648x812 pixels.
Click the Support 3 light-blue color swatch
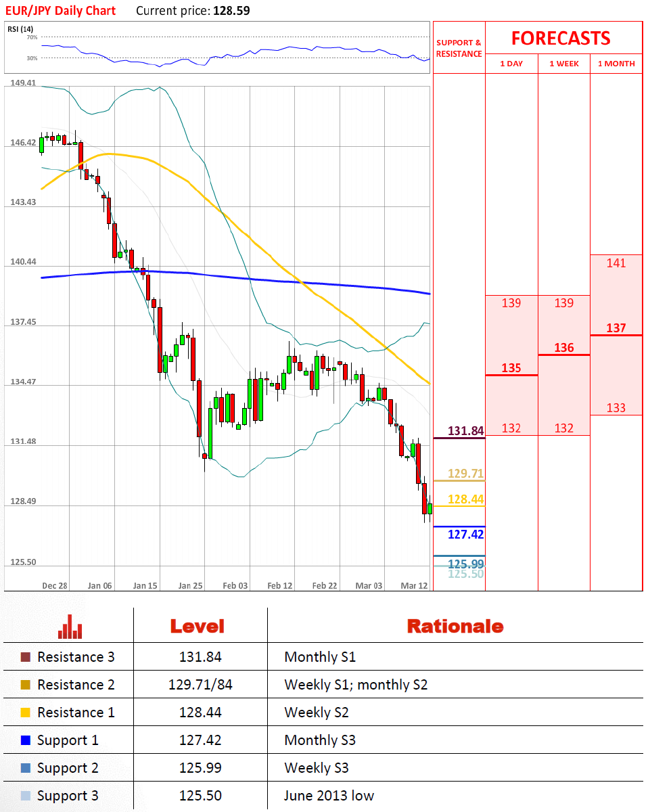coord(26,796)
